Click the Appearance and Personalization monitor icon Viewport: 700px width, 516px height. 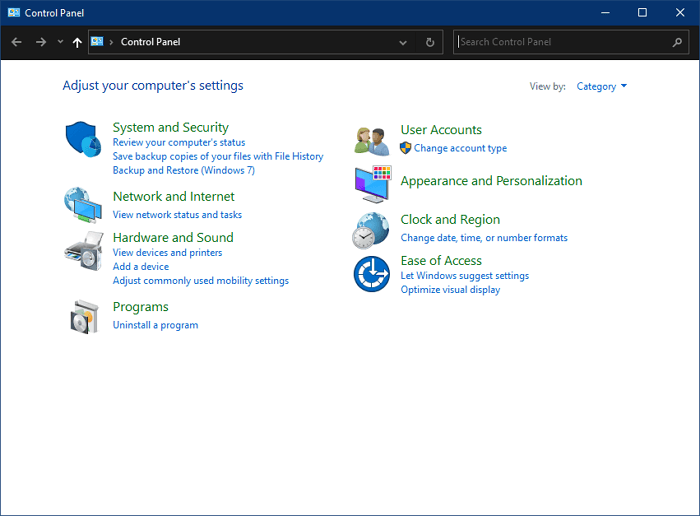click(371, 184)
